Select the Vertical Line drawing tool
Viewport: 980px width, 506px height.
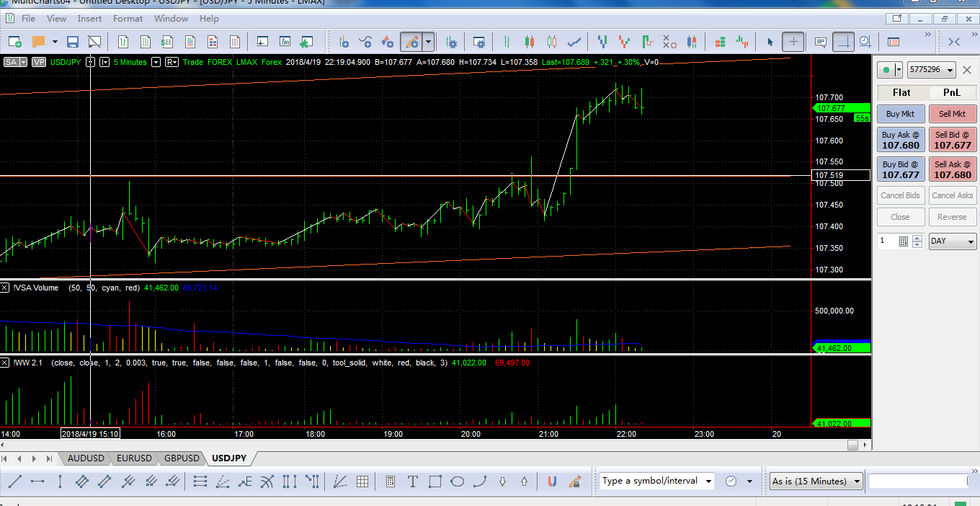[x=60, y=481]
